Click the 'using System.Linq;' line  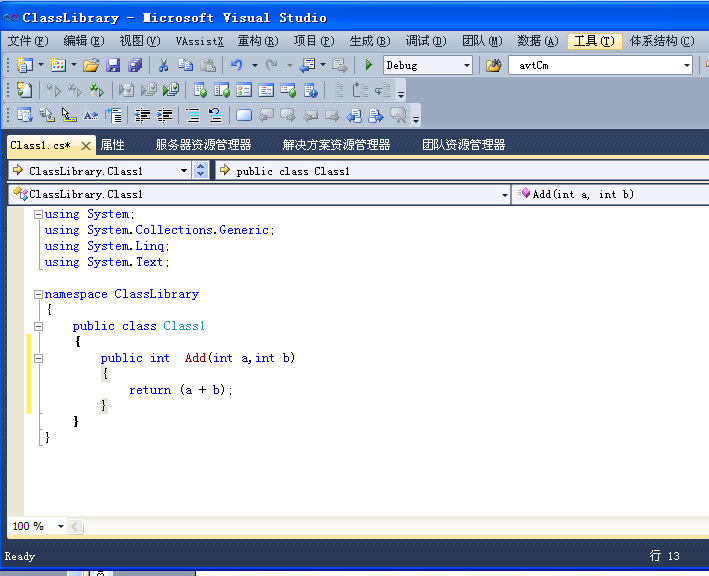click(x=107, y=246)
